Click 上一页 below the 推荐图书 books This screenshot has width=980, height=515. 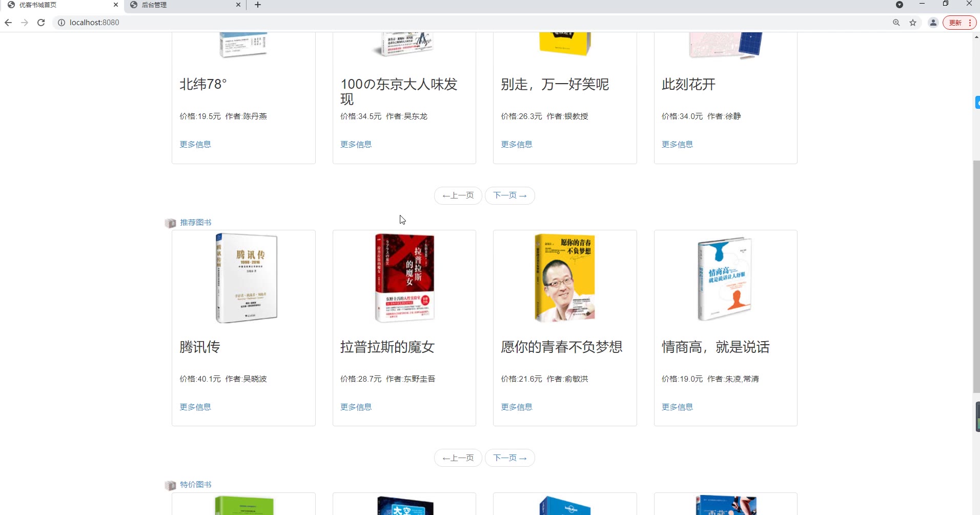458,458
